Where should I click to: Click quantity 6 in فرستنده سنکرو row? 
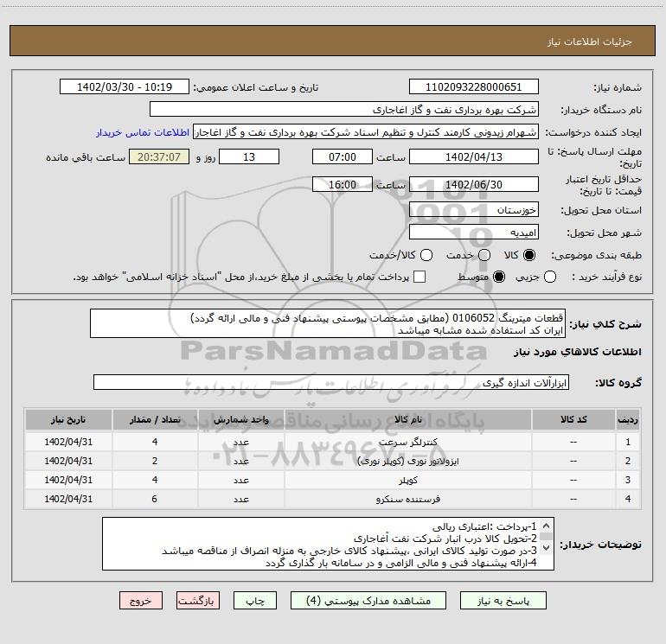point(155,499)
